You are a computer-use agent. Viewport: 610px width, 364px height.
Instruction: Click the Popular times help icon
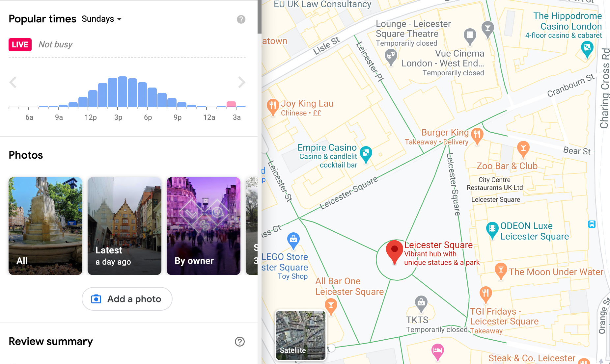click(241, 19)
